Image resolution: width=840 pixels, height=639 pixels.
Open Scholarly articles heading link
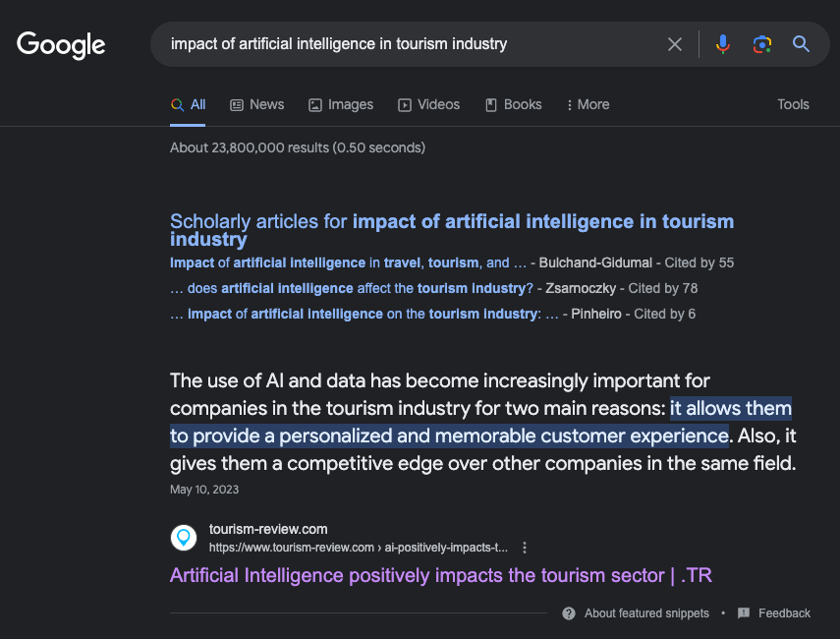(x=452, y=230)
